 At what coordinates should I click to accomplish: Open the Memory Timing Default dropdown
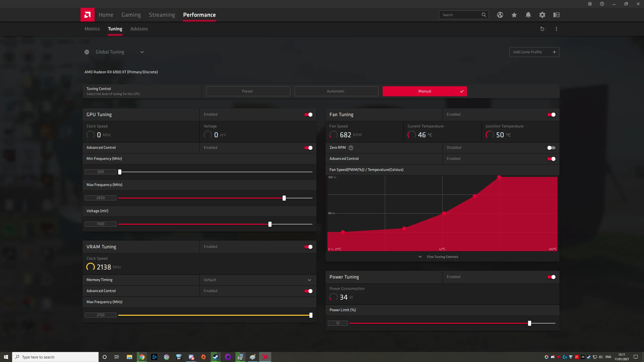[x=258, y=280]
